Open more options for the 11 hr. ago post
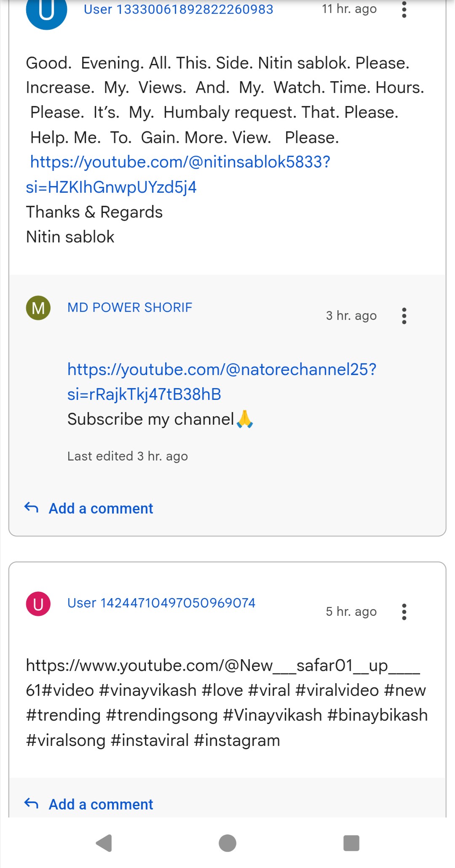Viewport: 455px width, 868px height. click(404, 9)
